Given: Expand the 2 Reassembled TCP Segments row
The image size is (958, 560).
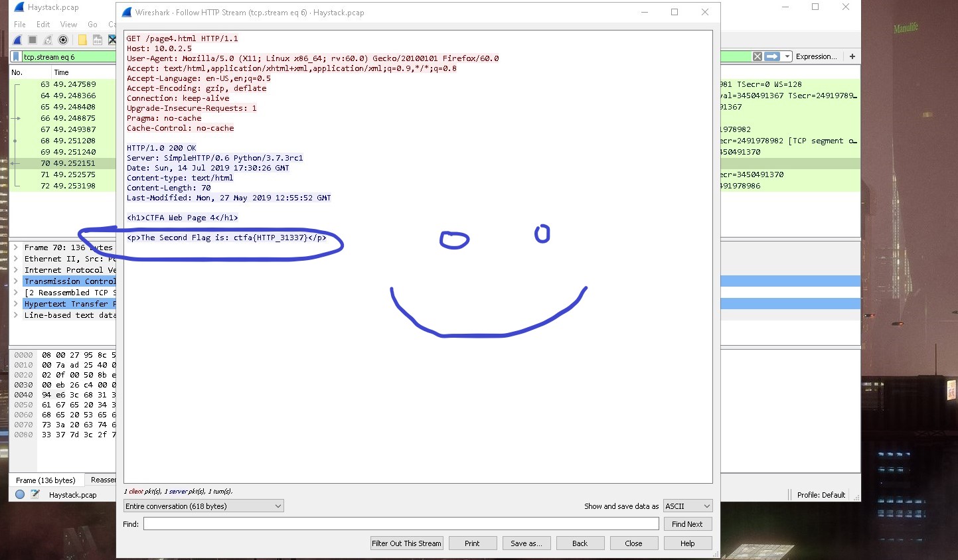Looking at the screenshot, I should tap(16, 293).
